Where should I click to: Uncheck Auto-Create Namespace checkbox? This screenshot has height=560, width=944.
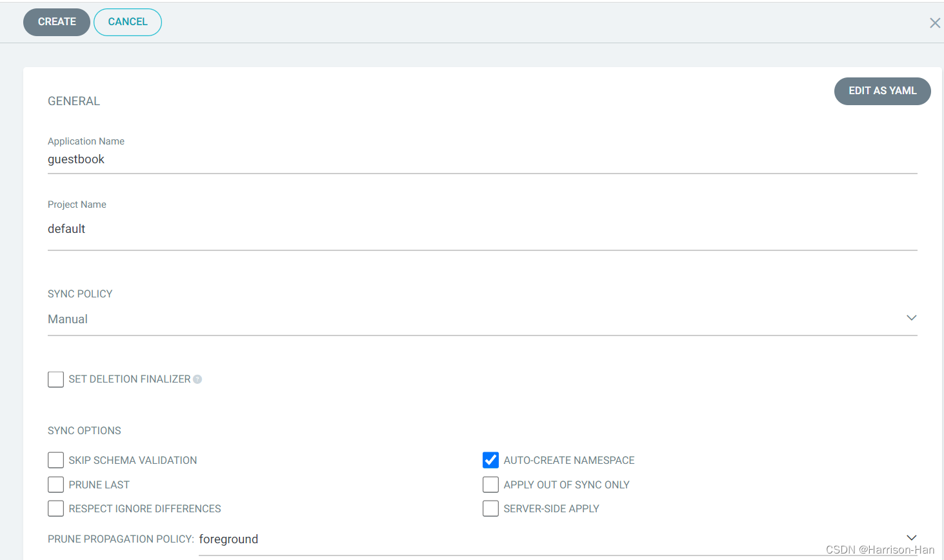tap(490, 460)
